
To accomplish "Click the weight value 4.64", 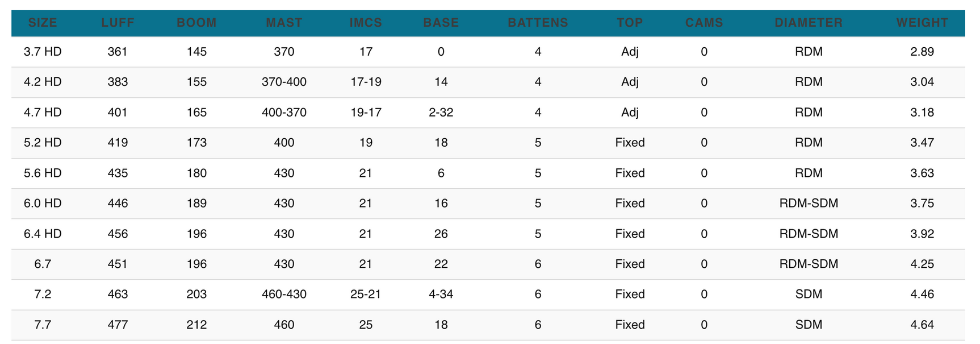I will (x=922, y=325).
